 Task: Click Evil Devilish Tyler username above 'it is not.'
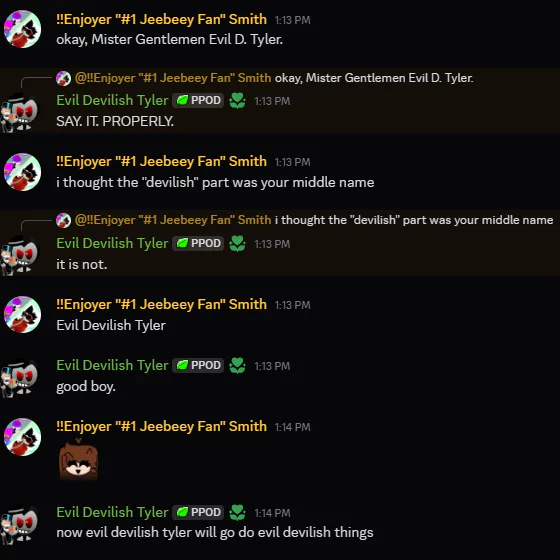tap(112, 243)
